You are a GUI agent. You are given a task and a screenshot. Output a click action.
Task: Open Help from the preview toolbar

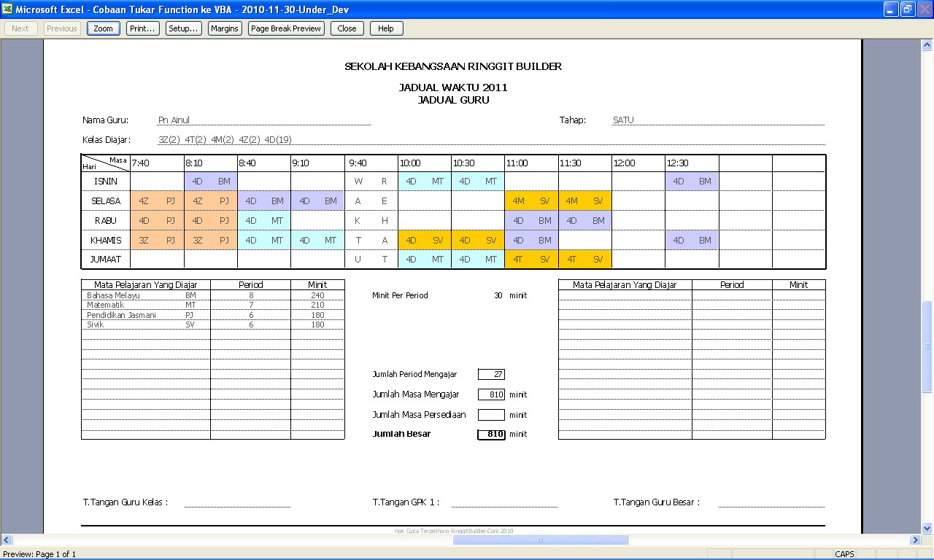pos(385,28)
